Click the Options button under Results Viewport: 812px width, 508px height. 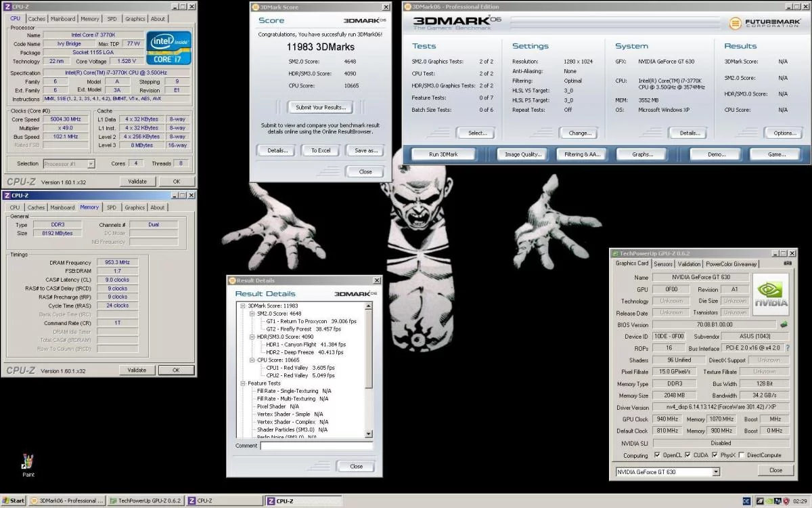(784, 133)
